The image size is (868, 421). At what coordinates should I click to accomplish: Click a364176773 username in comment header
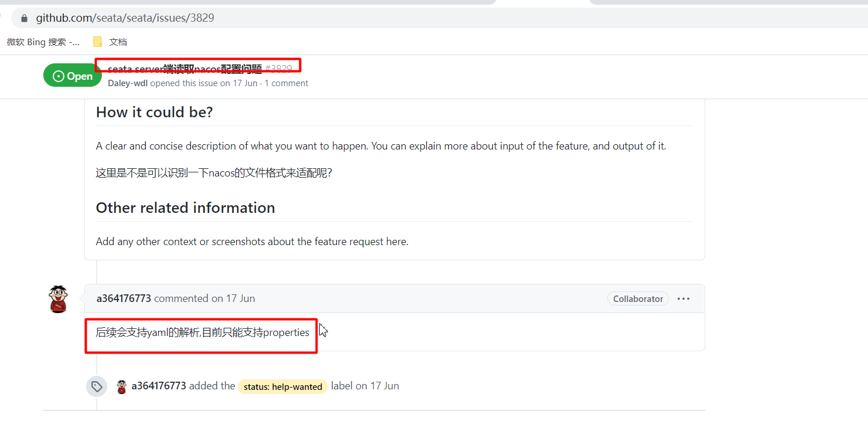[124, 298]
